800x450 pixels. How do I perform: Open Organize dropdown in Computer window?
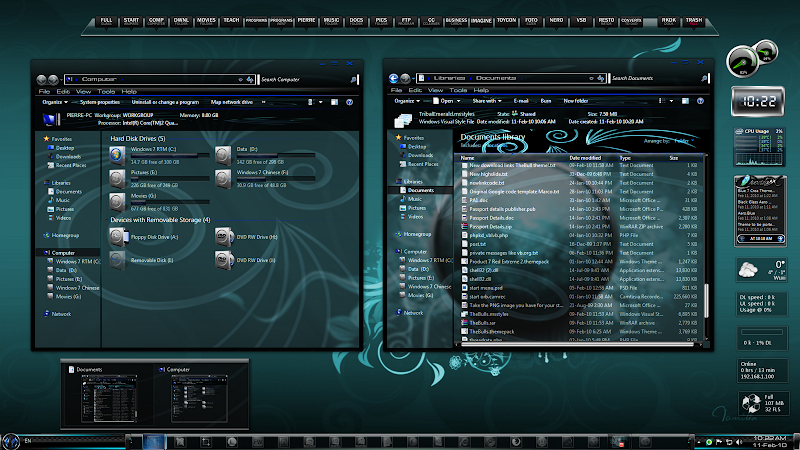[55, 102]
